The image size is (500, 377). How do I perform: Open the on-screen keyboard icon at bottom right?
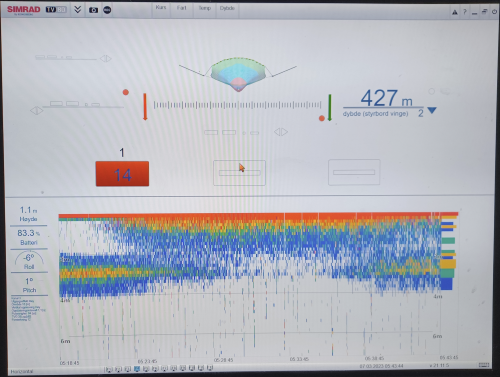coord(484,365)
